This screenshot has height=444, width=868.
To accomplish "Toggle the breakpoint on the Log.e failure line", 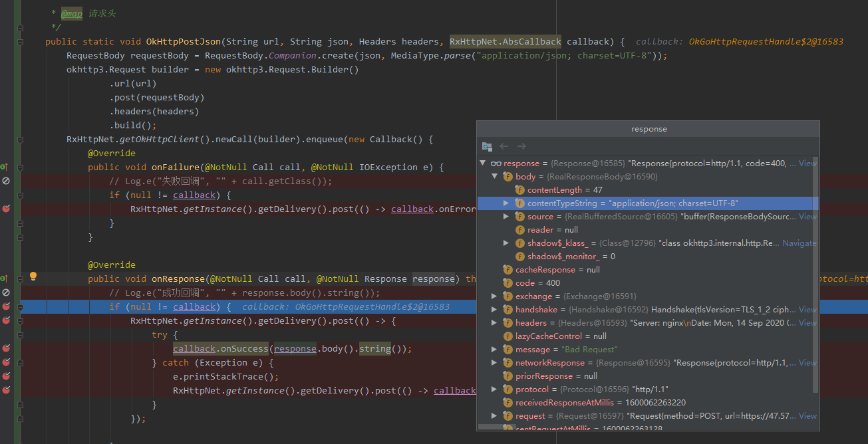I will [5, 180].
